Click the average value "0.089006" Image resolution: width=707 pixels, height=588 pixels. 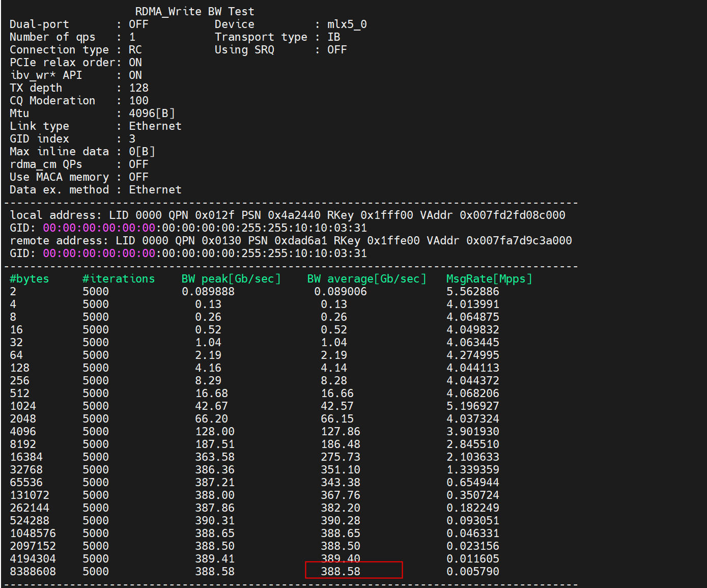(341, 291)
